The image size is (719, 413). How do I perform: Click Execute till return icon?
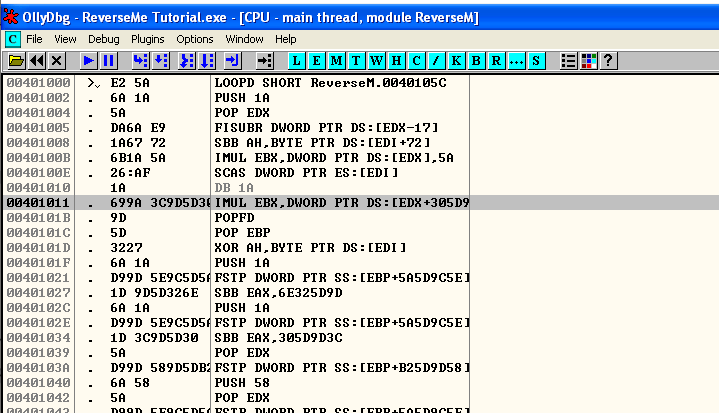pos(233,61)
